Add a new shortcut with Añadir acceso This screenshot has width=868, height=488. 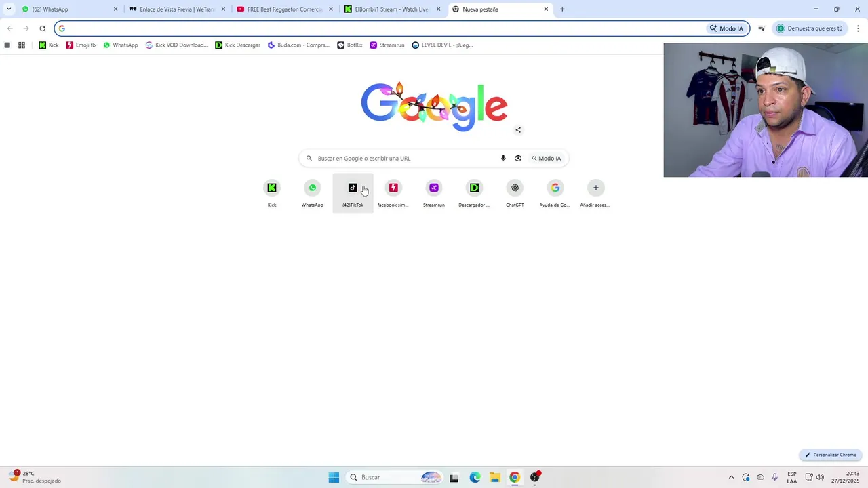595,193
